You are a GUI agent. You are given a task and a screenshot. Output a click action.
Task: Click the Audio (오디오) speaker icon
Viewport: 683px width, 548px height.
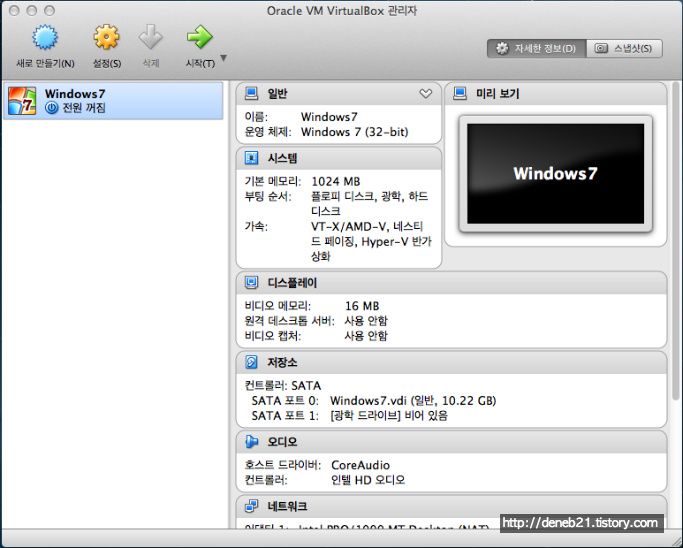coord(251,442)
